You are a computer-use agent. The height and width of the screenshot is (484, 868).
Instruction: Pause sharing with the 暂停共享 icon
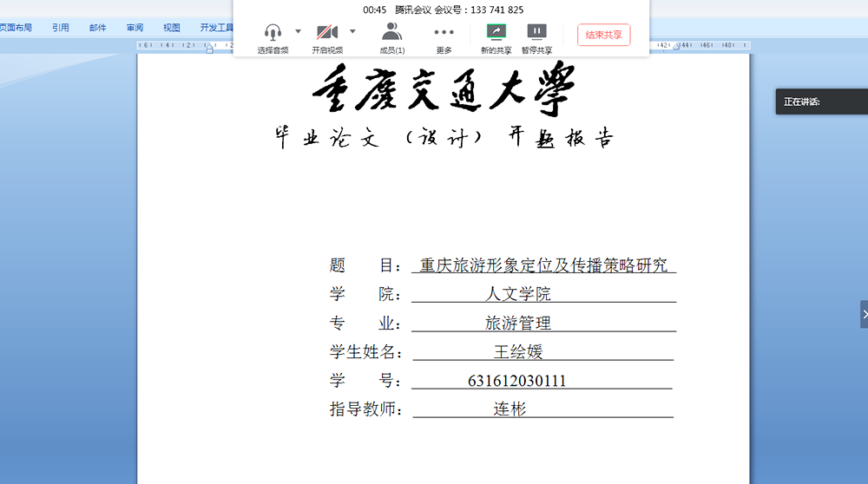536,33
